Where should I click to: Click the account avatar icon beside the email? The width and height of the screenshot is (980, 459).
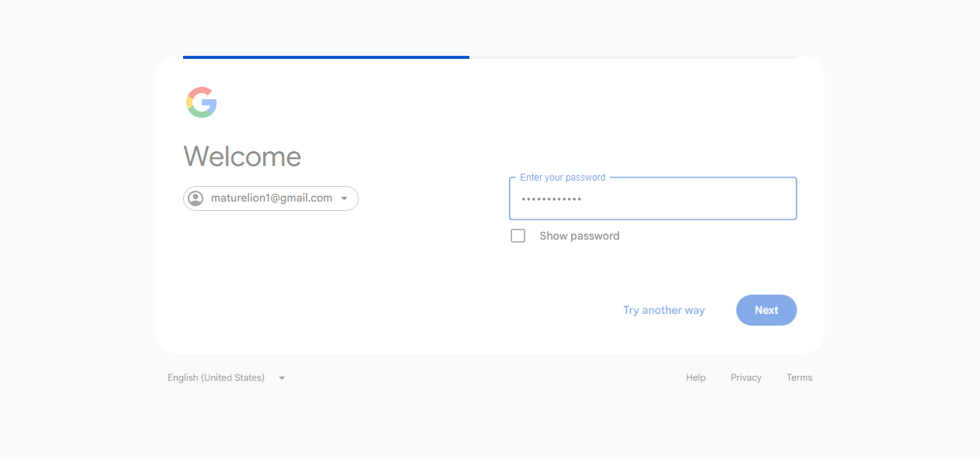tap(196, 198)
